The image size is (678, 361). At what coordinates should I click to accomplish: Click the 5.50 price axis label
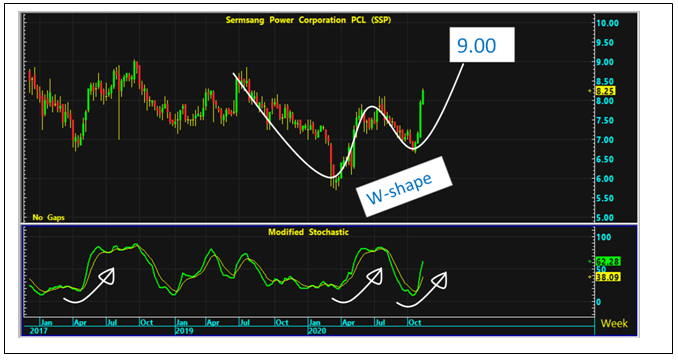click(x=605, y=198)
